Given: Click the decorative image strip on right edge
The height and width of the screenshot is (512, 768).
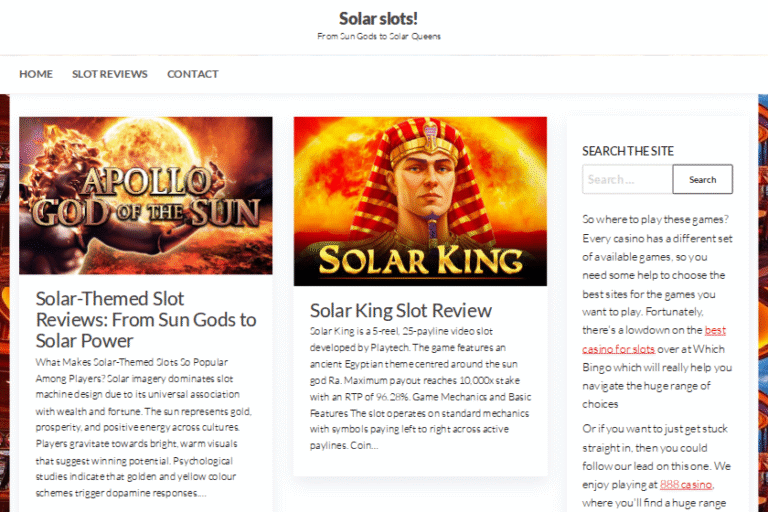Looking at the screenshot, I should click(763, 300).
